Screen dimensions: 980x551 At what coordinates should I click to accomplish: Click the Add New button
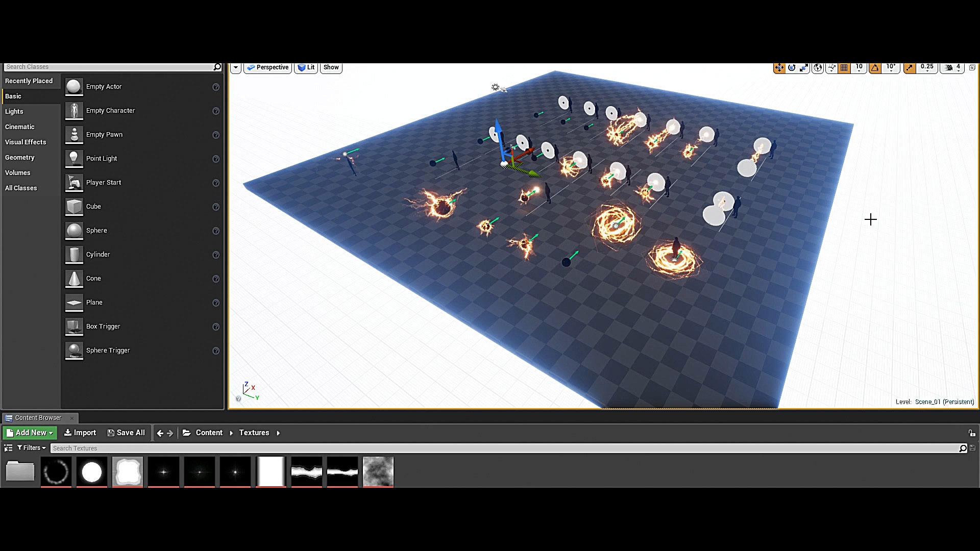point(30,433)
